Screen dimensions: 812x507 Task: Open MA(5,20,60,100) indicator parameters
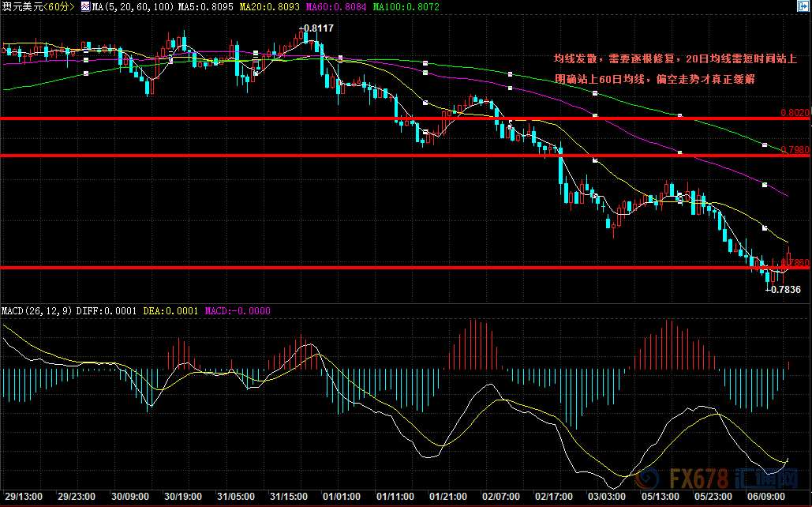[130, 6]
